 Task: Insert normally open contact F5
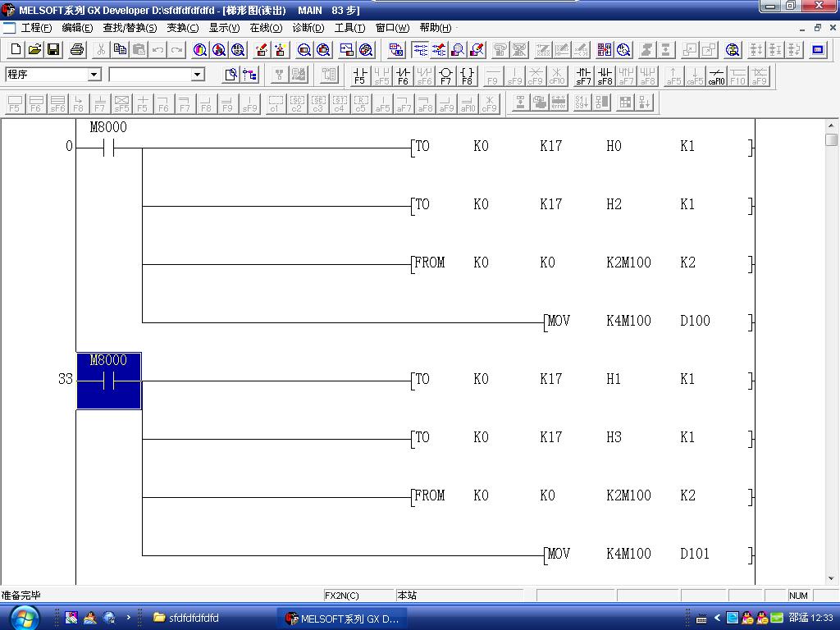pyautogui.click(x=359, y=76)
